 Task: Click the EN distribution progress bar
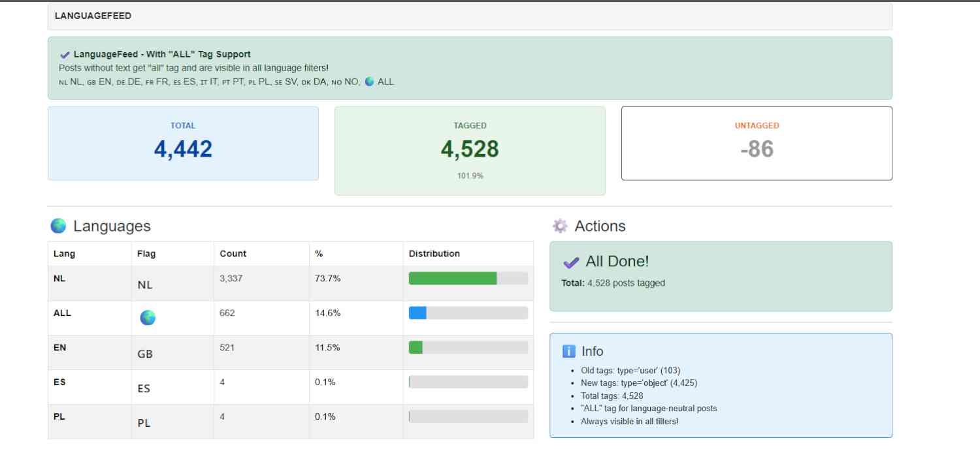[468, 347]
